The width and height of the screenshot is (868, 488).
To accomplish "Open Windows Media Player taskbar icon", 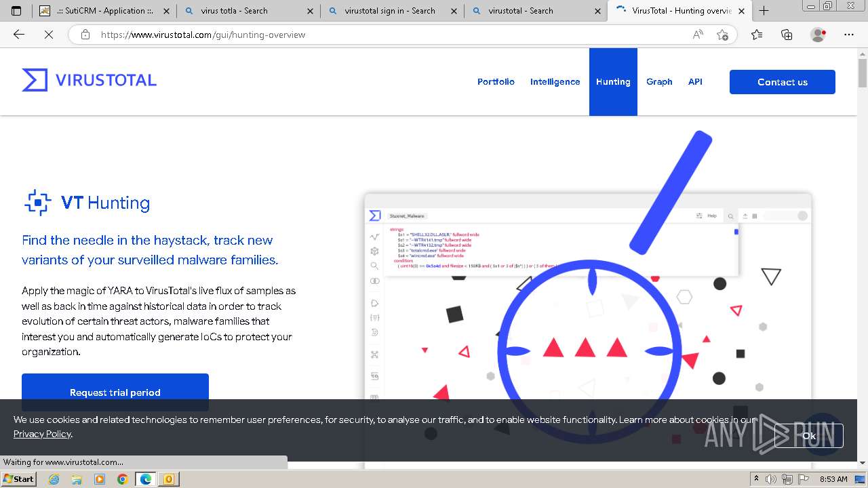I will [x=100, y=479].
